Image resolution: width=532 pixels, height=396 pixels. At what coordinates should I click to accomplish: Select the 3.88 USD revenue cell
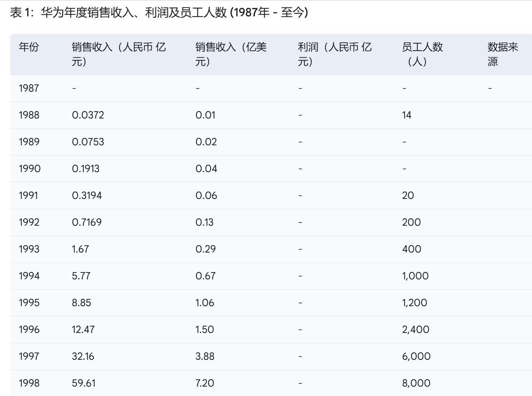[205, 356]
